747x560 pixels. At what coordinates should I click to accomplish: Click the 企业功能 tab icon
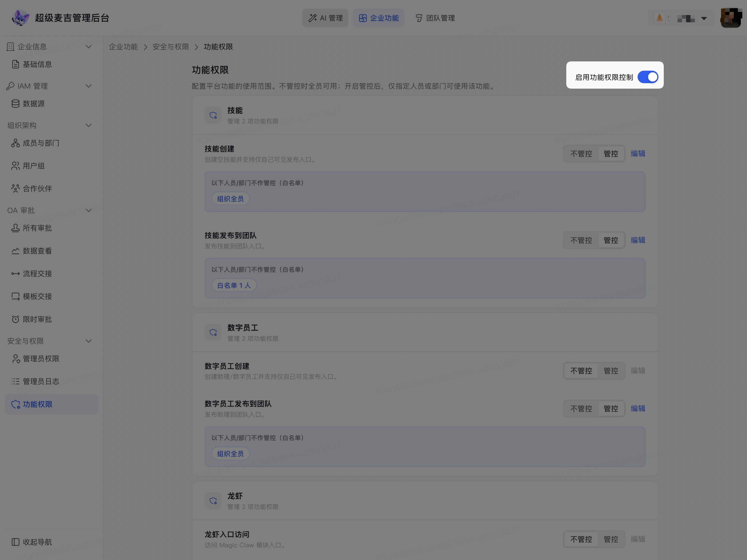click(x=363, y=18)
